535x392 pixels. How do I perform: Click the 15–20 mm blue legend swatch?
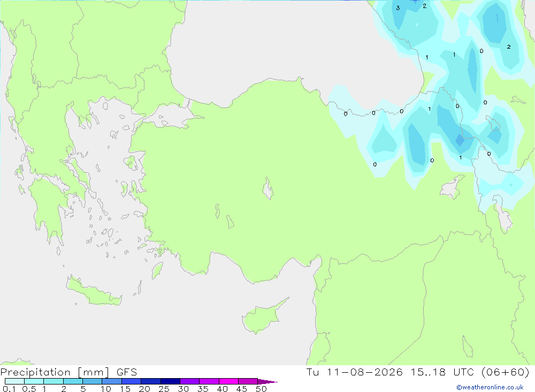[132, 381]
